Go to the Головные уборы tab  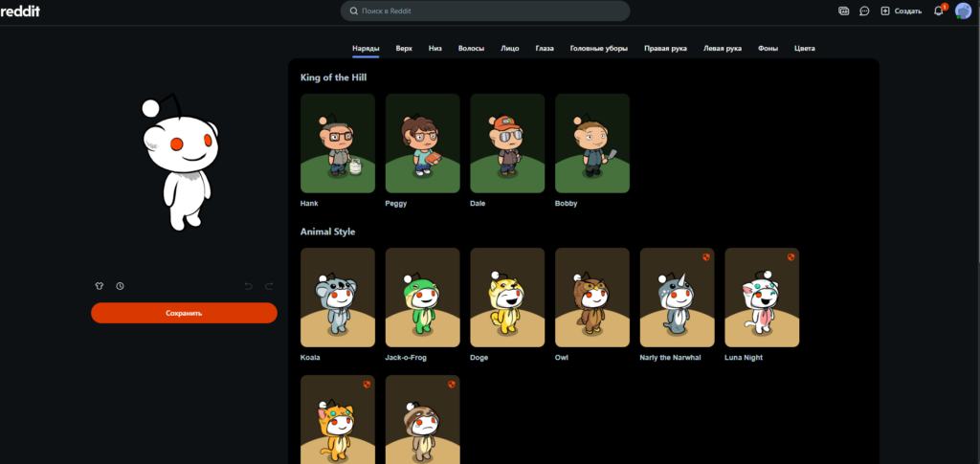pyautogui.click(x=599, y=48)
